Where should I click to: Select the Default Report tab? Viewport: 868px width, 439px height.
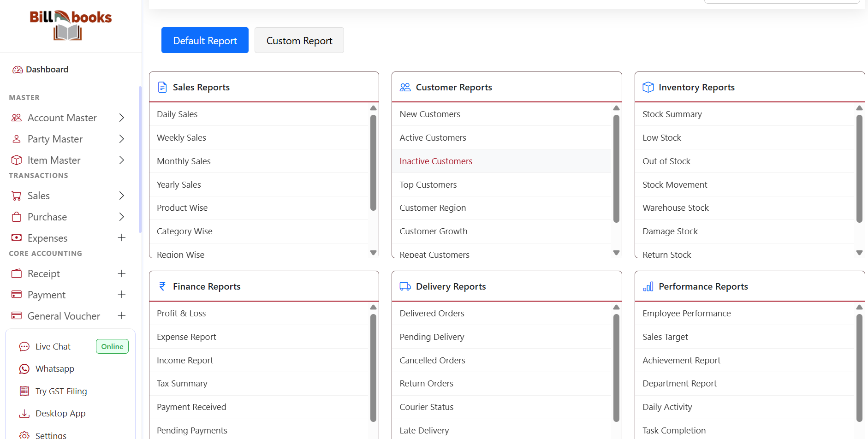[x=205, y=41]
